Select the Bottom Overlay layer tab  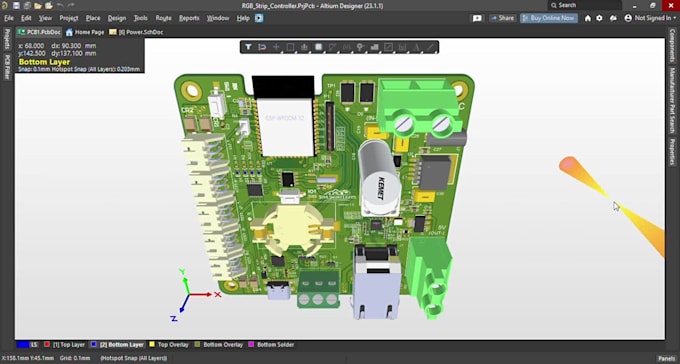click(219, 345)
